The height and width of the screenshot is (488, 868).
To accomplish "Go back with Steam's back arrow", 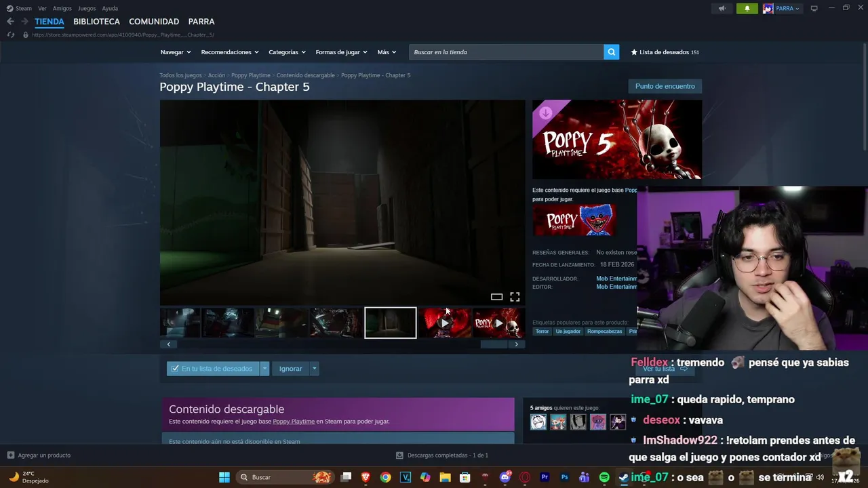I will [x=10, y=22].
